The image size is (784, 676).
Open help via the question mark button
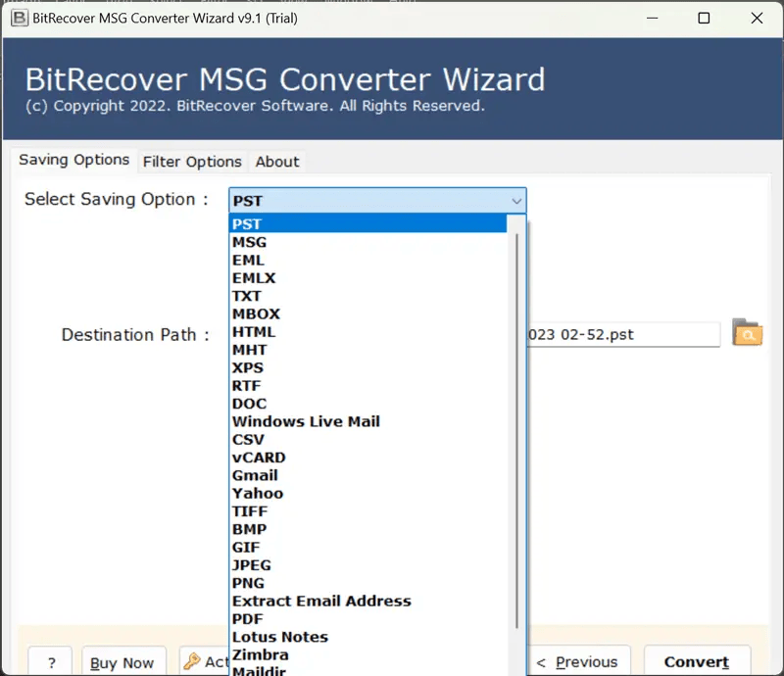click(x=50, y=661)
